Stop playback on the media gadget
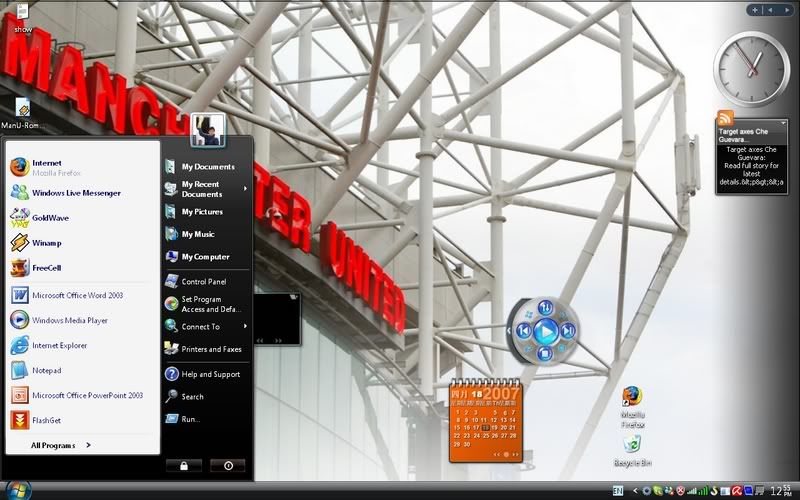 tap(545, 353)
